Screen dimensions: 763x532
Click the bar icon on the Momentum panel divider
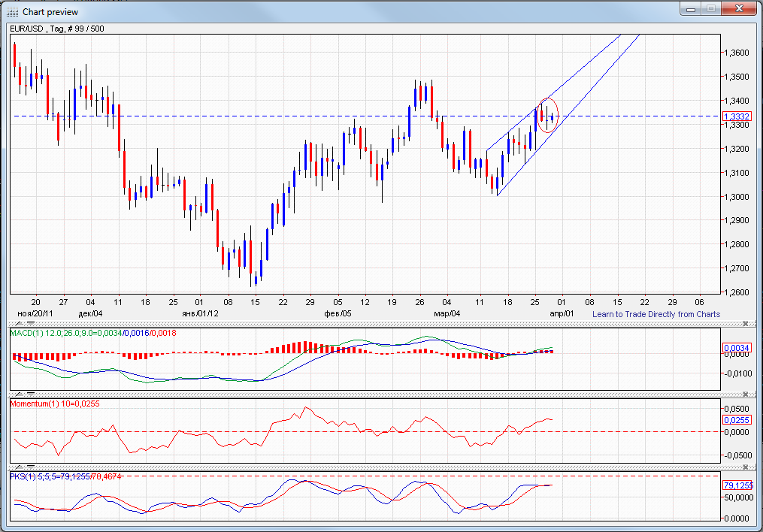(31, 394)
